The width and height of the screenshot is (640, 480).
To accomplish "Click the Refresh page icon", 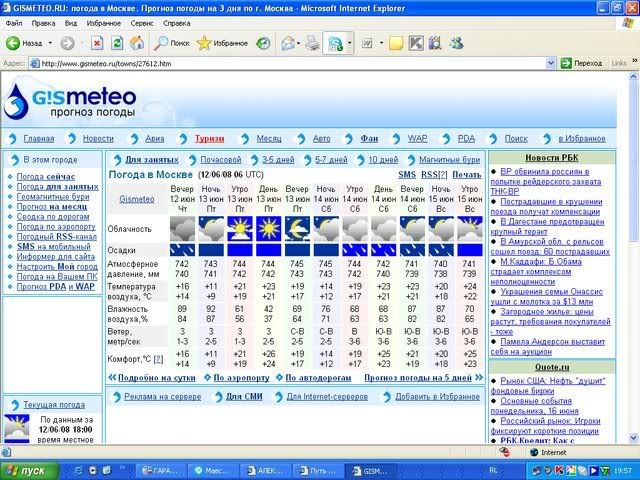I will click(117, 43).
